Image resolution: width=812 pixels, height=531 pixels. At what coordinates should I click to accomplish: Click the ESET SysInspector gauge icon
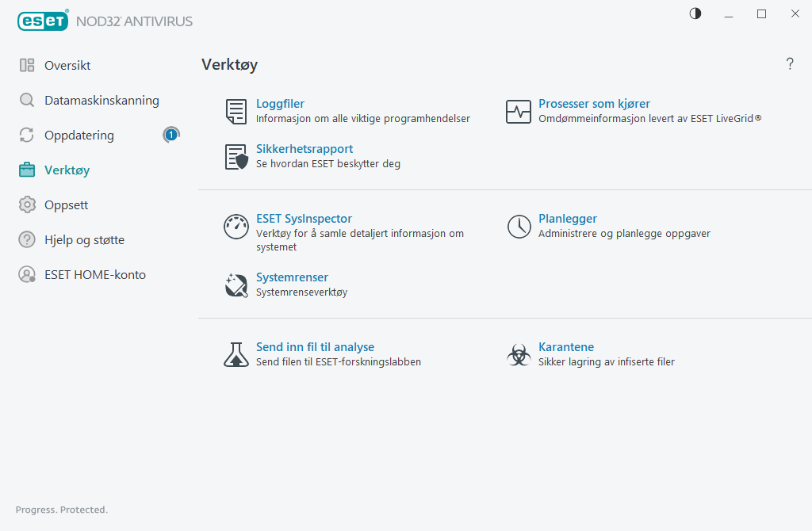236,227
